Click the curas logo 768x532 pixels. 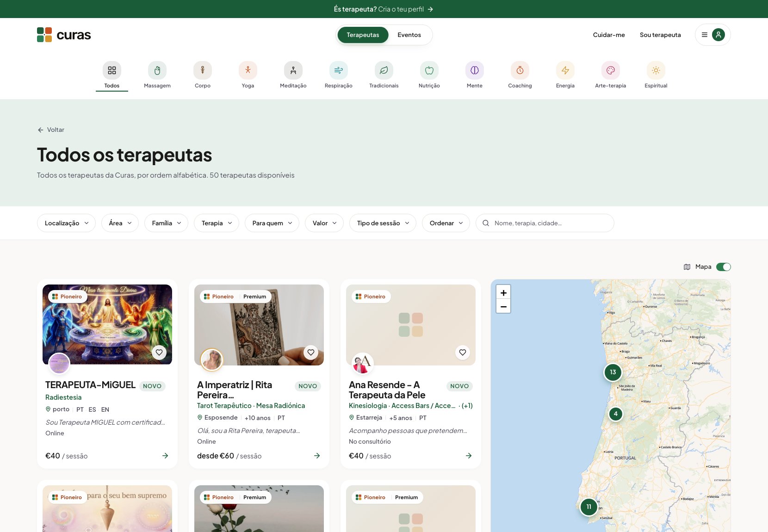pyautogui.click(x=64, y=35)
